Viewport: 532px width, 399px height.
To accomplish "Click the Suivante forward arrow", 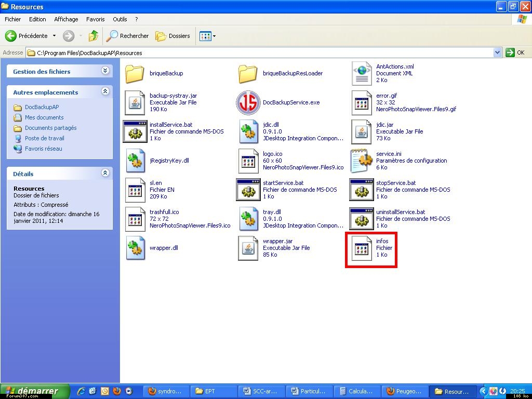I will tap(69, 36).
